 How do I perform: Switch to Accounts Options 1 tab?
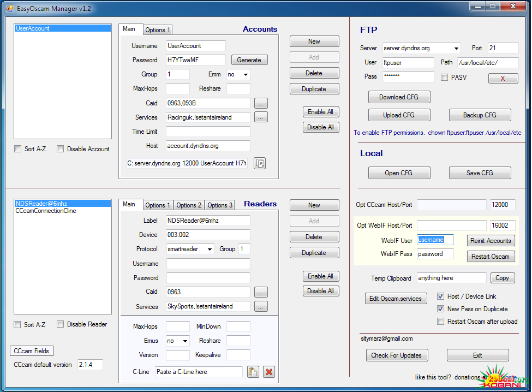(x=158, y=30)
